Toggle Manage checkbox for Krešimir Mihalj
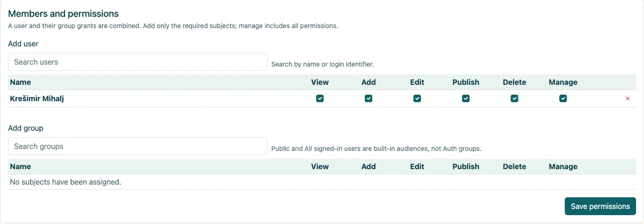 coord(563,98)
